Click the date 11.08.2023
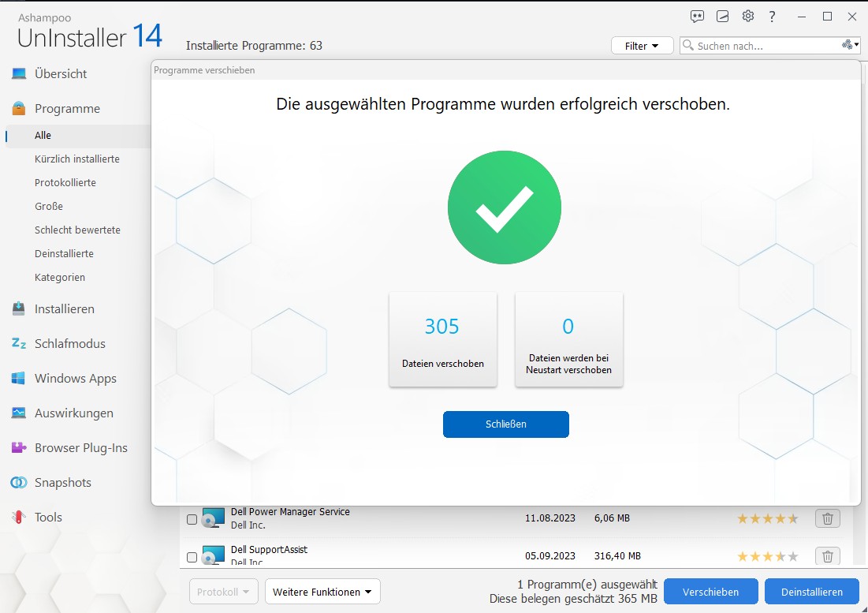Viewport: 868px width, 613px height. (x=550, y=518)
